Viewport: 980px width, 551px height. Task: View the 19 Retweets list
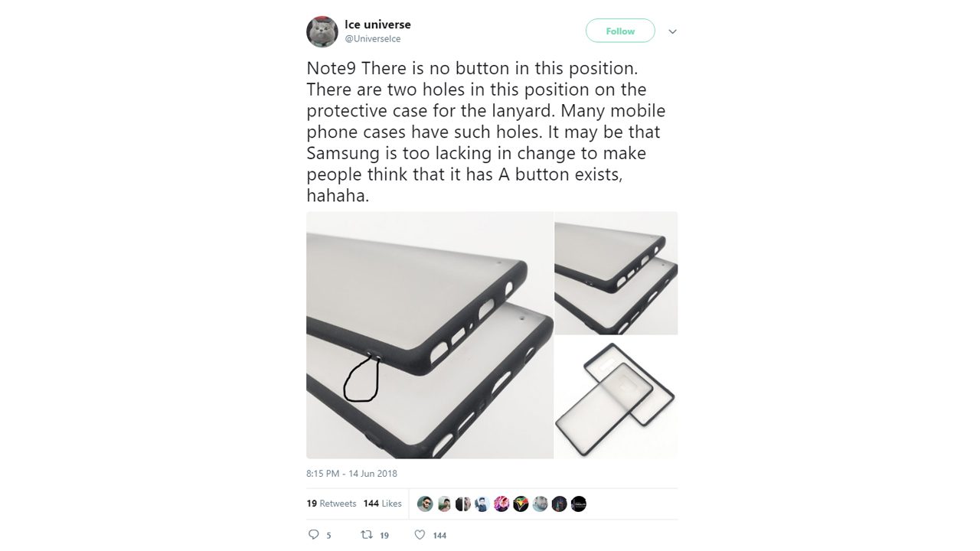pyautogui.click(x=332, y=504)
